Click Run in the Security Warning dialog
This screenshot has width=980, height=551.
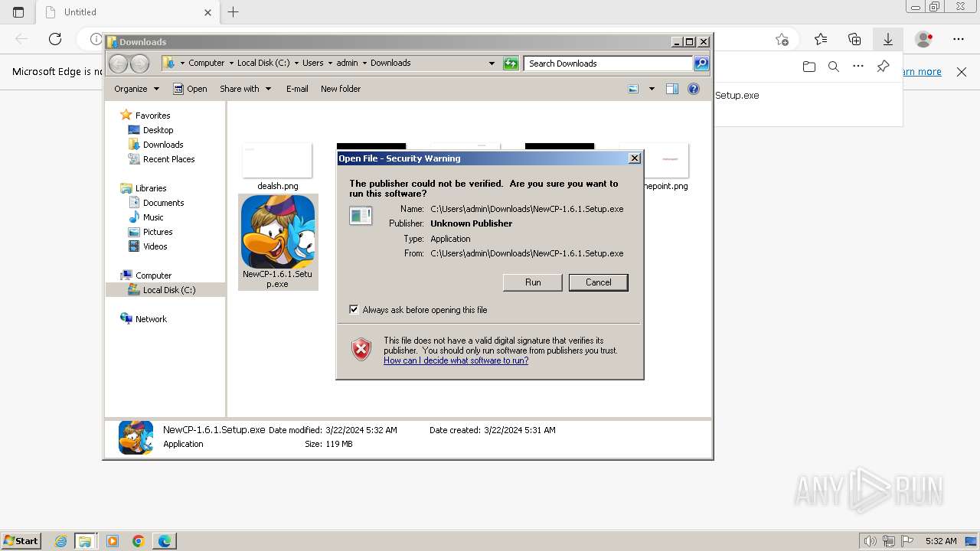tap(533, 282)
